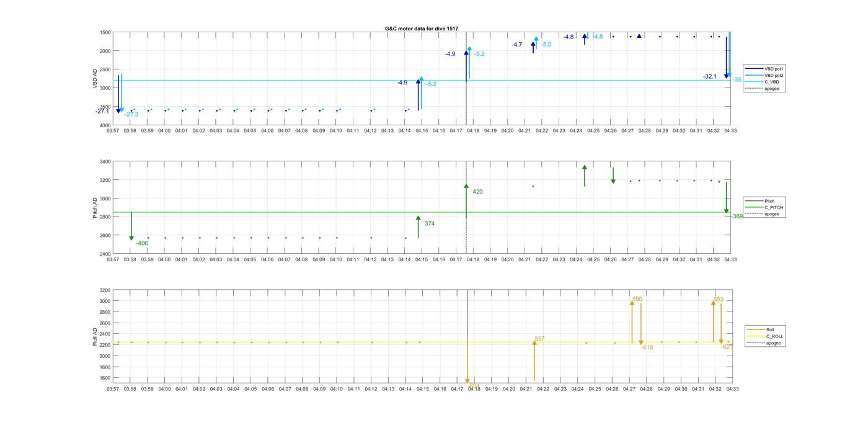Click the '597' roll value label

point(539,339)
